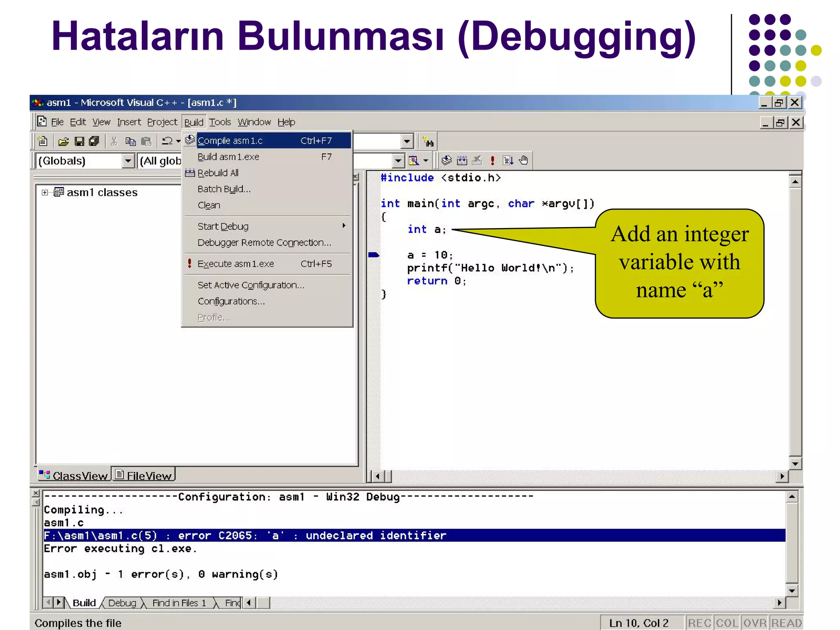Click the asm1 classes tree item
The image size is (840, 630).
click(102, 192)
